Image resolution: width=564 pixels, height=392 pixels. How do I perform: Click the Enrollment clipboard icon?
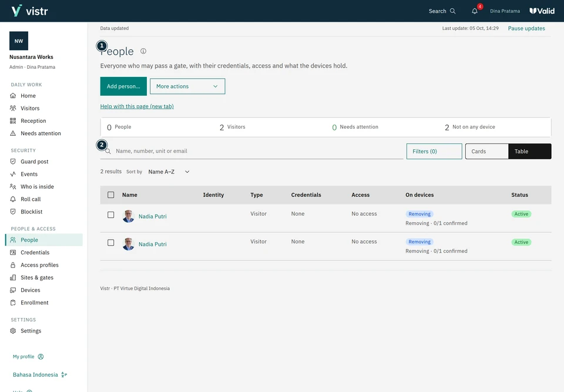pyautogui.click(x=13, y=303)
